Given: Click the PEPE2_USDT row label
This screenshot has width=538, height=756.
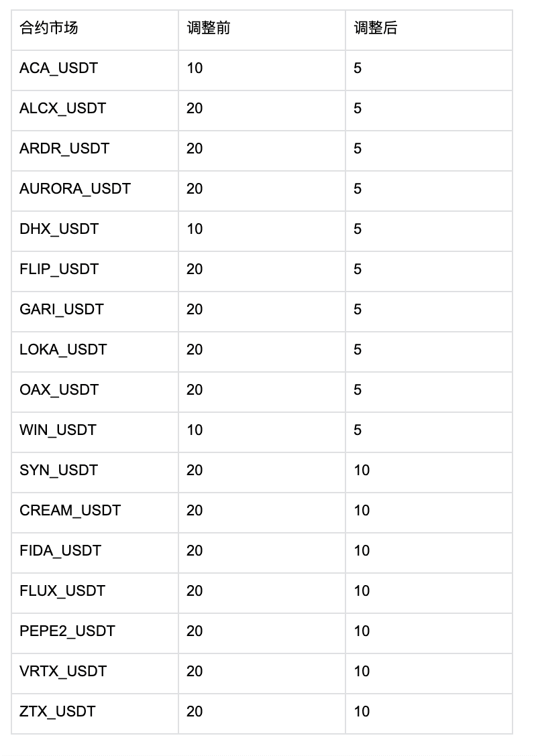Looking at the screenshot, I should [x=67, y=631].
